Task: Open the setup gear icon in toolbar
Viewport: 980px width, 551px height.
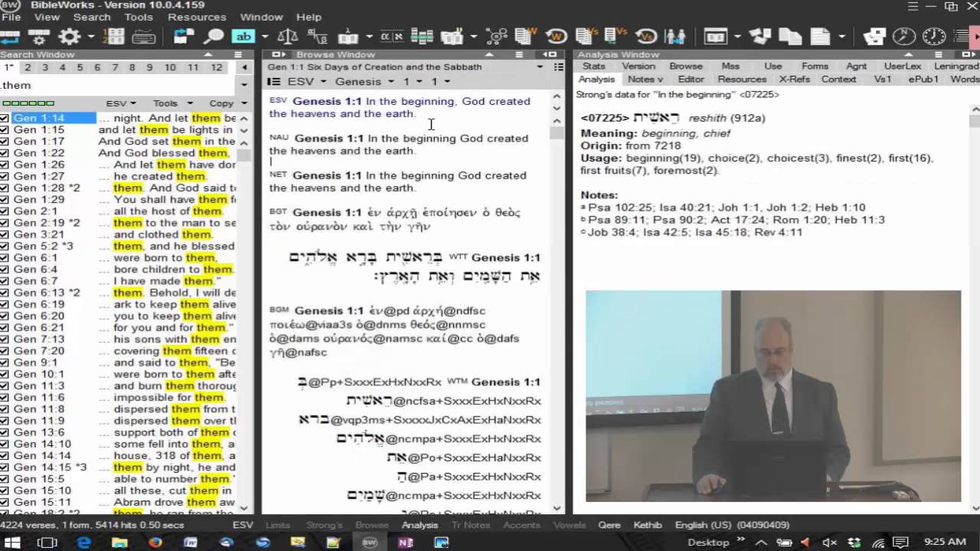Action: (70, 36)
